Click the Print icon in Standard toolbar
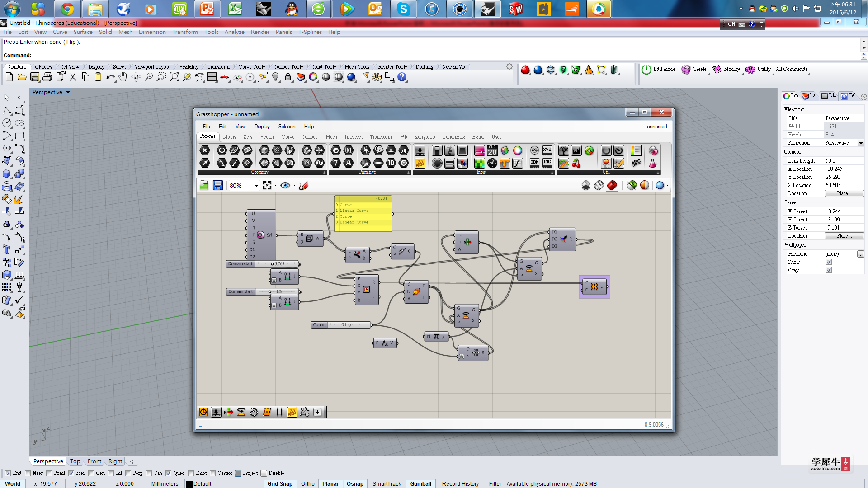 click(x=47, y=77)
